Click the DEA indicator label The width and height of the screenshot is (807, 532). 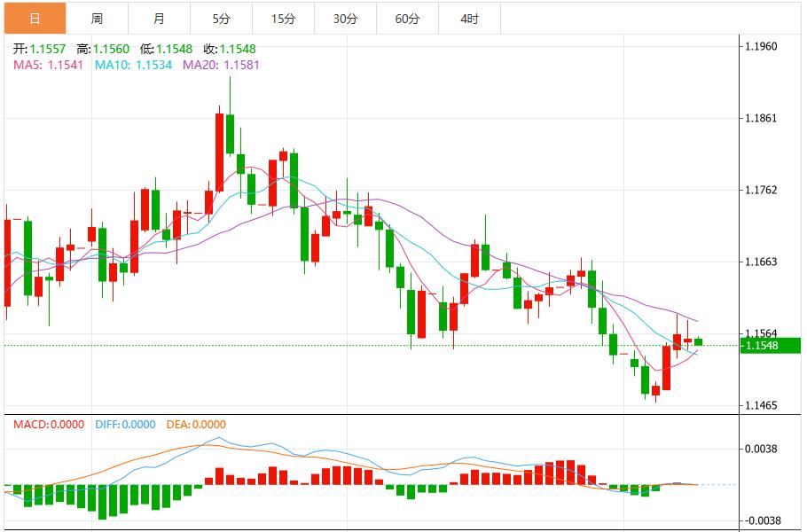pos(197,425)
